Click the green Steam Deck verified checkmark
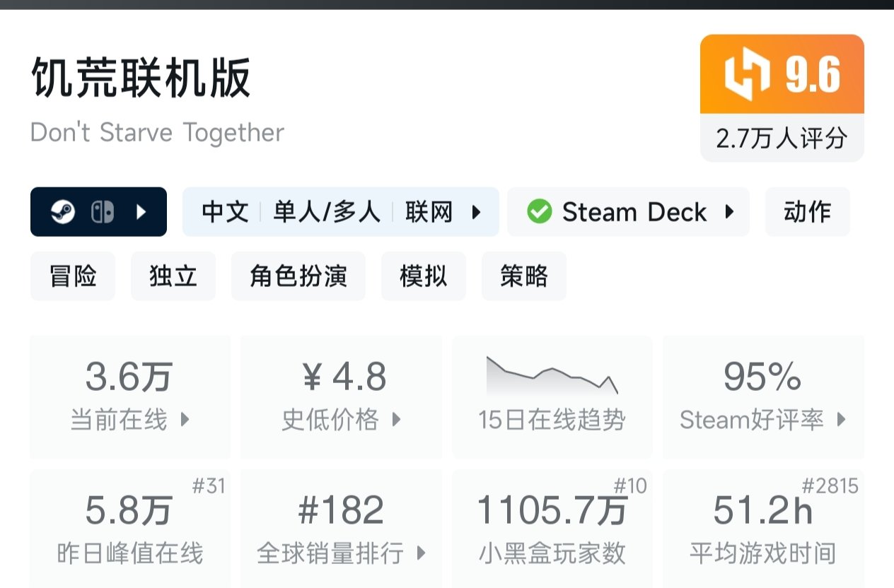 540,212
